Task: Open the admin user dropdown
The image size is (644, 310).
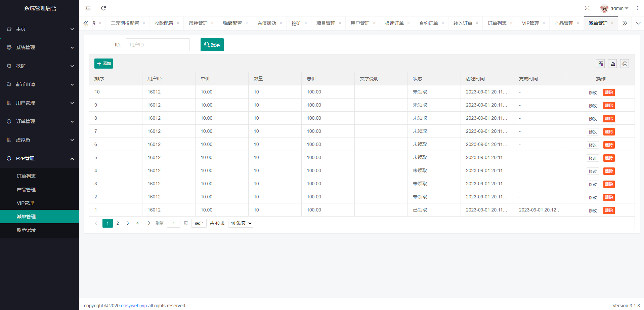Action: point(614,8)
